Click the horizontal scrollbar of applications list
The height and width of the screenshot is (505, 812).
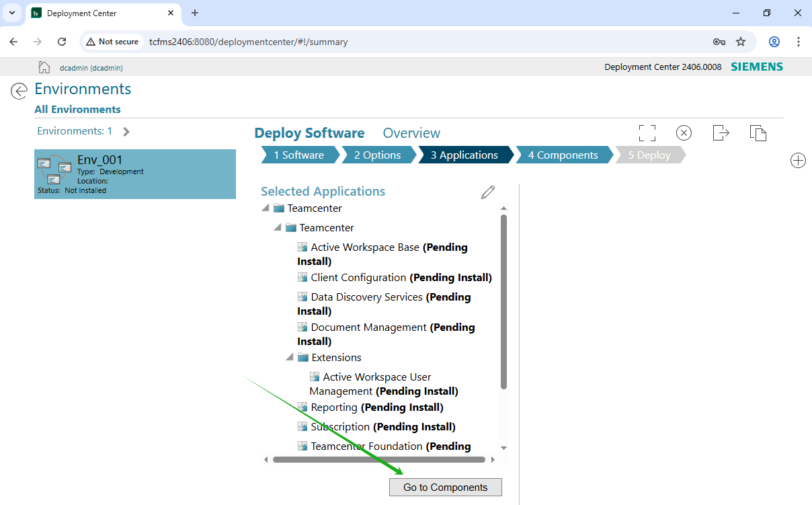click(x=378, y=459)
